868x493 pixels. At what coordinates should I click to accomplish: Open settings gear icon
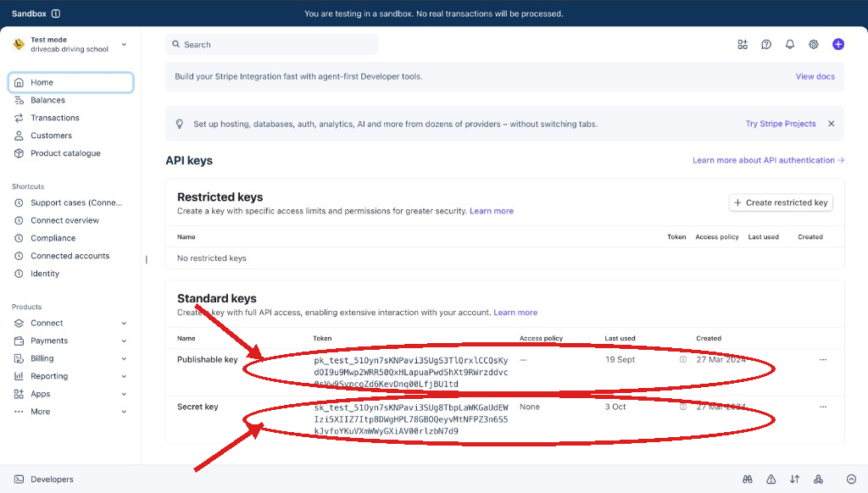tap(813, 44)
